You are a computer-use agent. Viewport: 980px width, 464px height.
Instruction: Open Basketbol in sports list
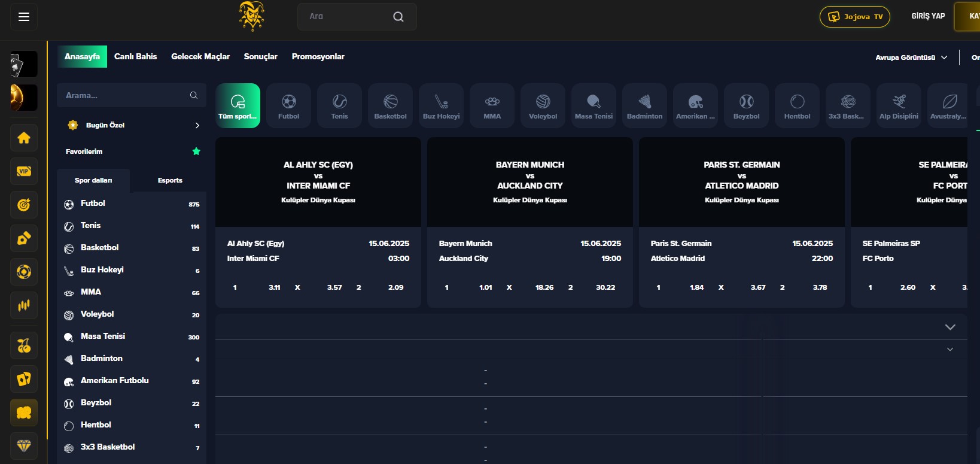tap(132, 248)
